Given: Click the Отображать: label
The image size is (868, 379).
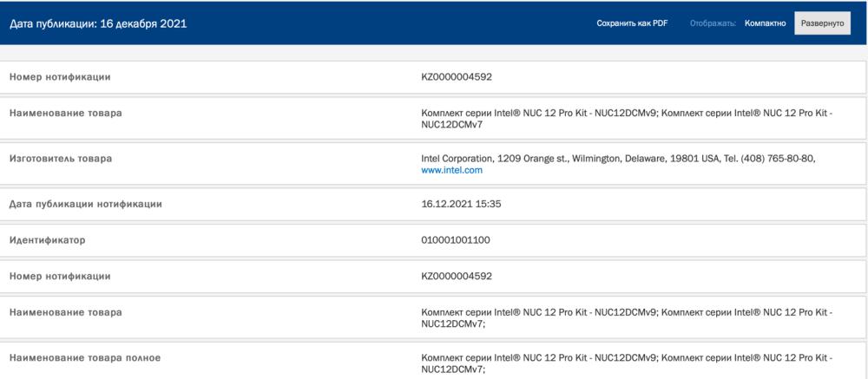Looking at the screenshot, I should click(x=713, y=23).
